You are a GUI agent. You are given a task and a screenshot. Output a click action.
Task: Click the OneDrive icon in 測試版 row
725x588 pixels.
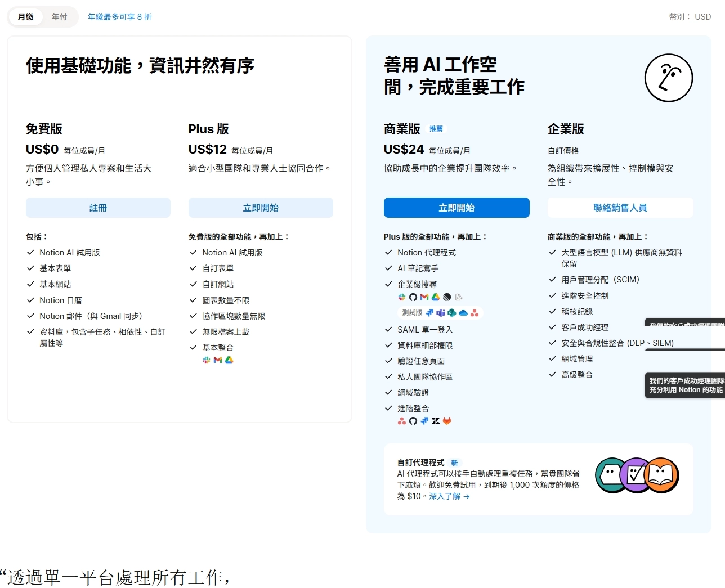pyautogui.click(x=464, y=313)
